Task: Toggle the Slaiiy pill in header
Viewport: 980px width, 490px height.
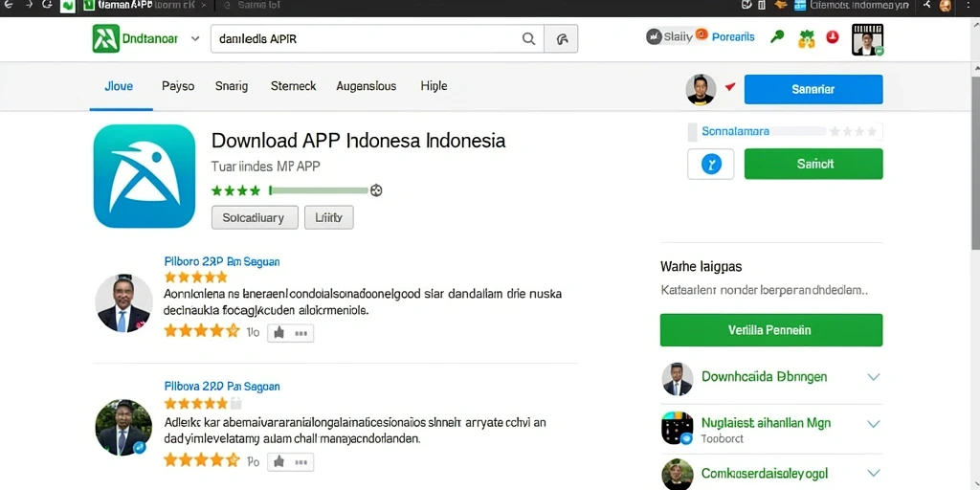Action: 669,37
